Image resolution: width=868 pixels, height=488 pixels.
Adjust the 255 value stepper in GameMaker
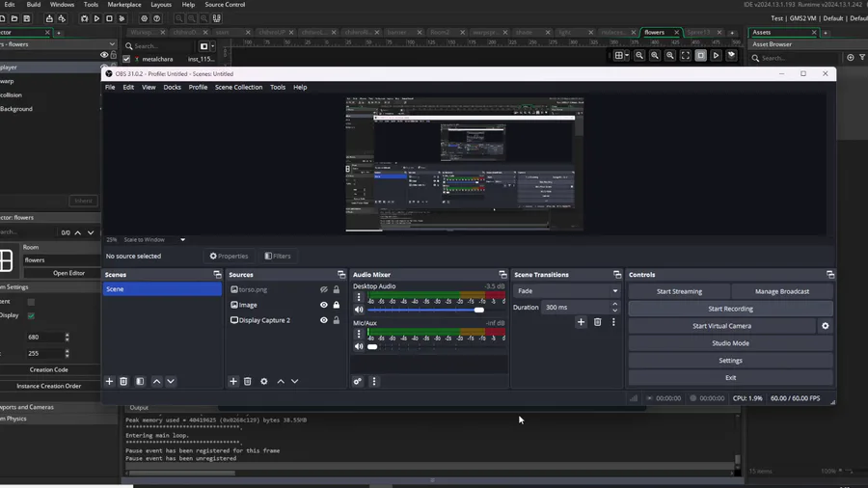click(x=67, y=354)
